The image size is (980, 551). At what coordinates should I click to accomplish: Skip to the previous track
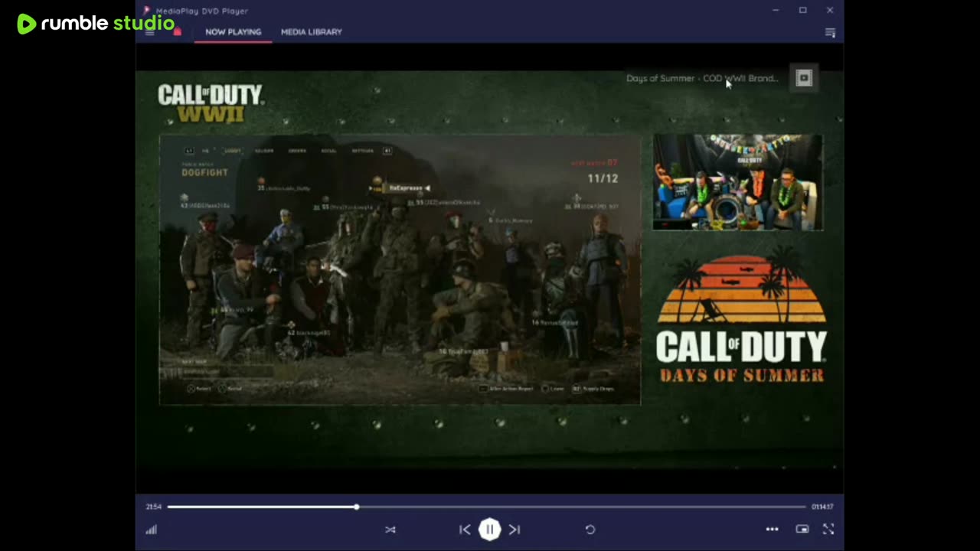pos(465,530)
